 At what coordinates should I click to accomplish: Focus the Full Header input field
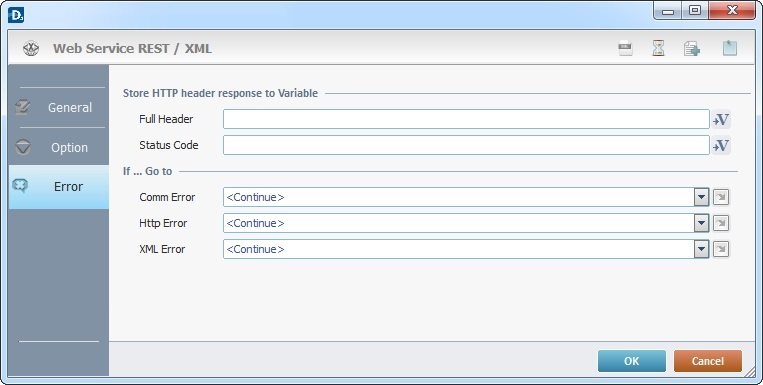point(466,119)
